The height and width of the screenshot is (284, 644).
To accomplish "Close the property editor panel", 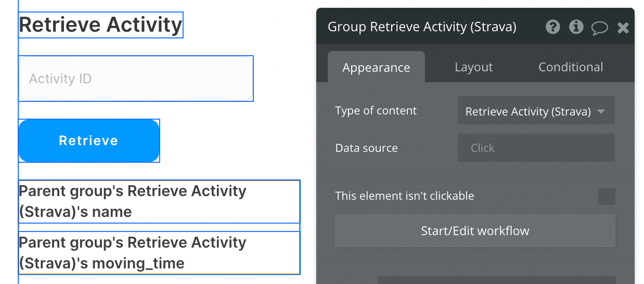I will point(623,28).
